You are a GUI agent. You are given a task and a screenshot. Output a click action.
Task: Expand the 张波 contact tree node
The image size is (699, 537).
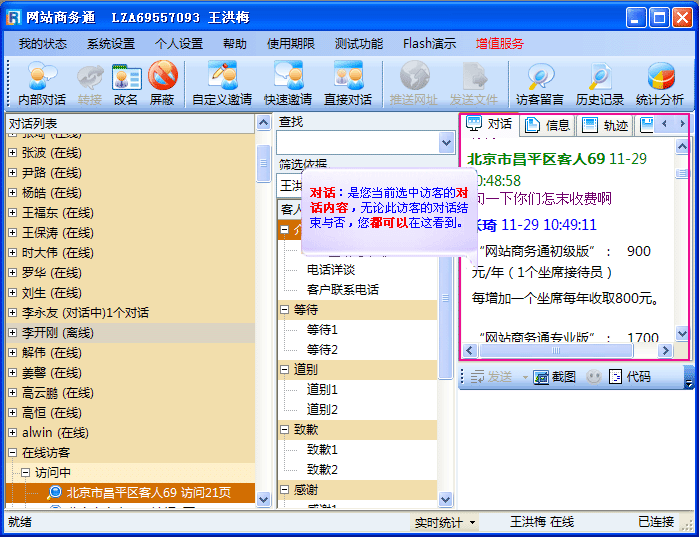[x=12, y=153]
